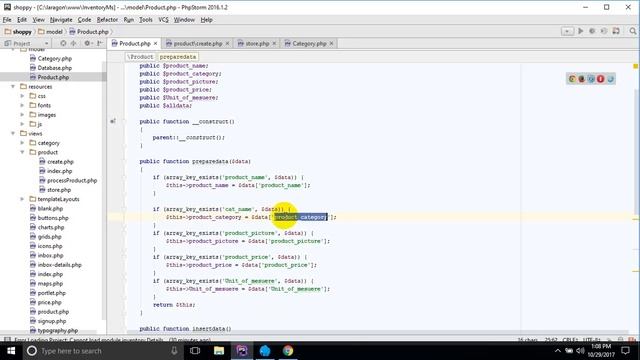
Task: Select the Product.php editor tab
Action: coord(134,43)
